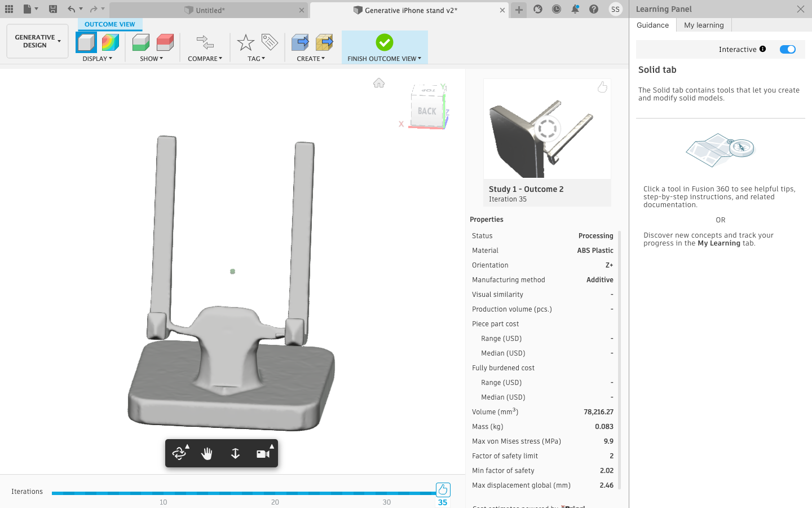Select the Orbit navigation tool
The image size is (812, 508).
179,453
